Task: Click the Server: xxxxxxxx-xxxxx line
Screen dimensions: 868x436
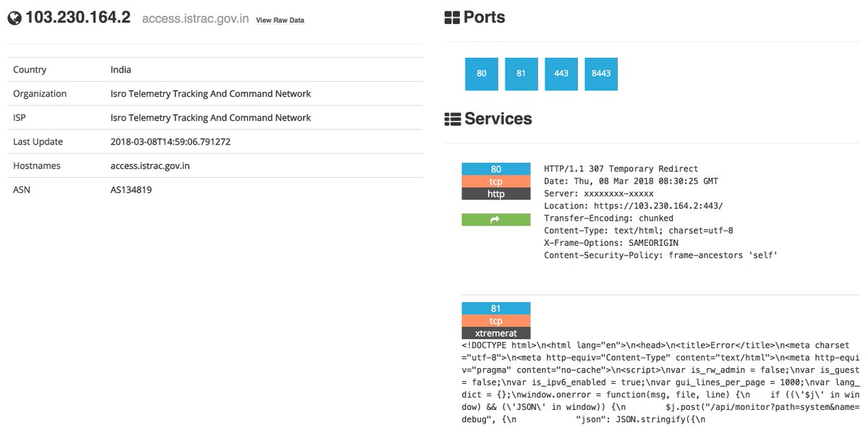Action: tap(599, 194)
